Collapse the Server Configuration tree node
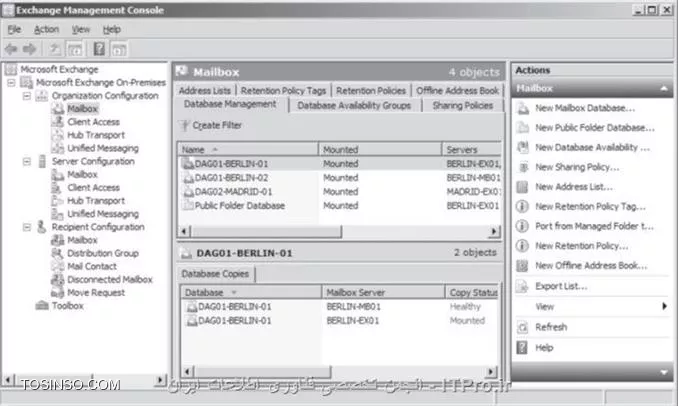This screenshot has height=406, width=678. tap(27, 161)
